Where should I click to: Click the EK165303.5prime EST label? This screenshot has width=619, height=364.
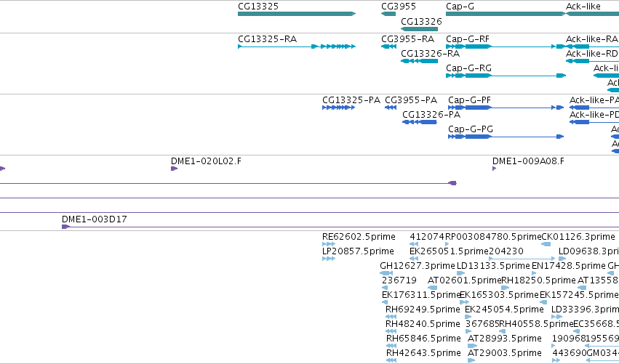click(500, 295)
